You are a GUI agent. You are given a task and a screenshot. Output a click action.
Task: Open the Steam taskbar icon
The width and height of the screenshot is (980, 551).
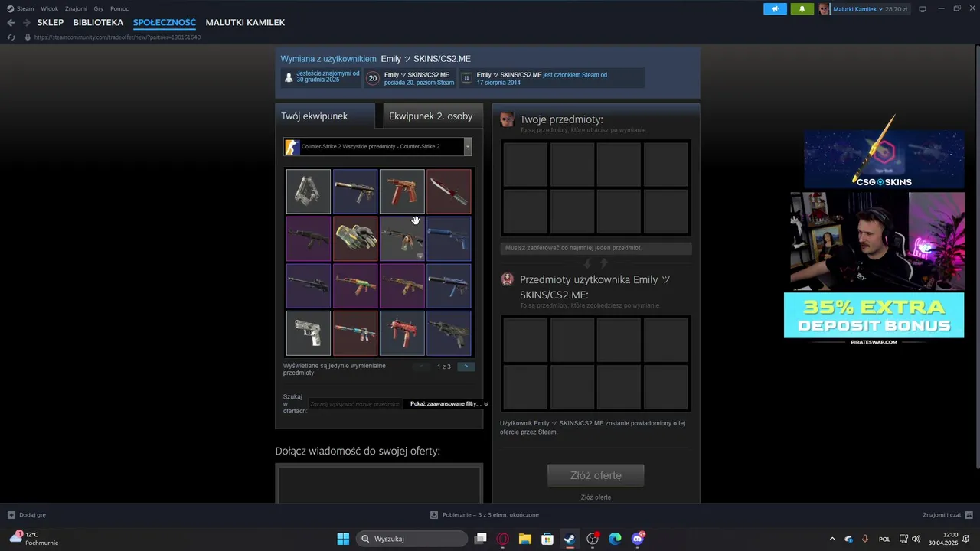click(570, 539)
